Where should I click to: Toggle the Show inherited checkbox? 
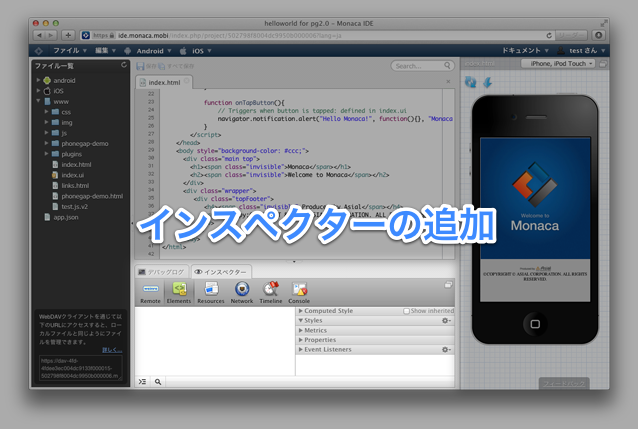[x=407, y=311]
